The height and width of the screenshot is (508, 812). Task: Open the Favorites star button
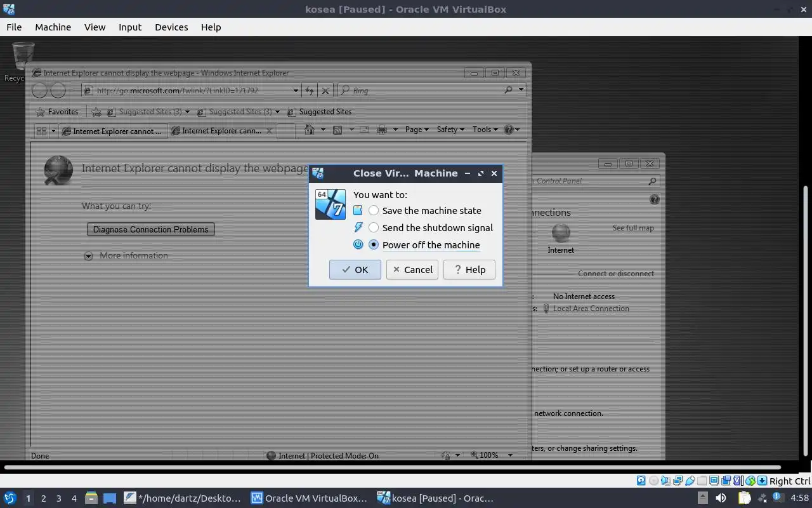(57, 112)
